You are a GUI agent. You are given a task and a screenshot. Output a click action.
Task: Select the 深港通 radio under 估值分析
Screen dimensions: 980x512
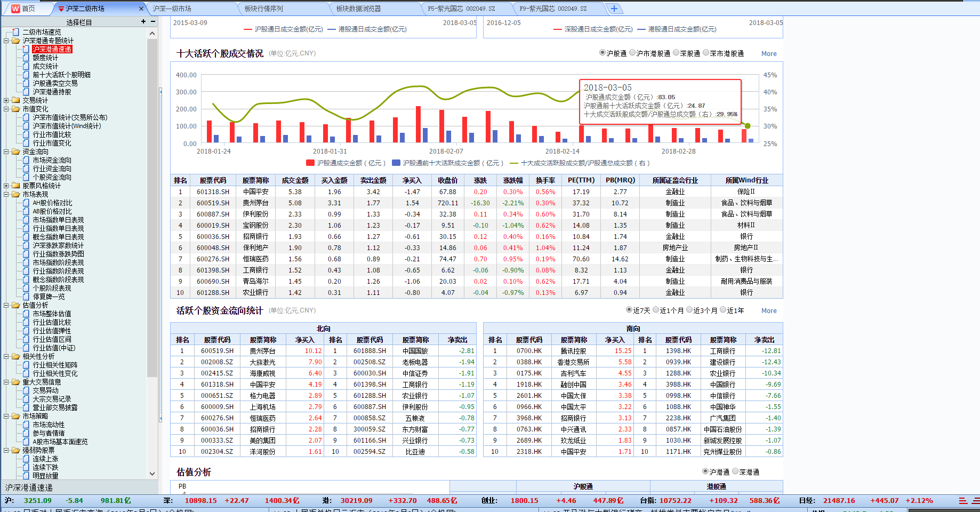[735, 471]
